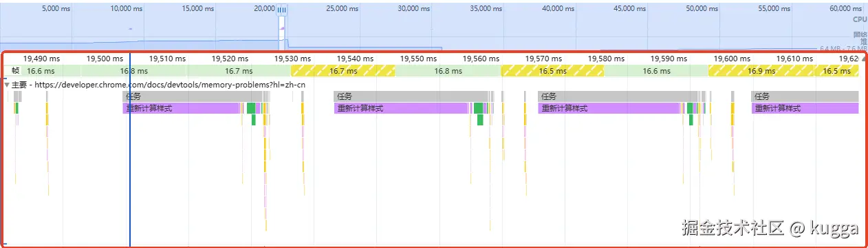
Task: Grab the left handle of overview selection window
Action: click(x=279, y=10)
